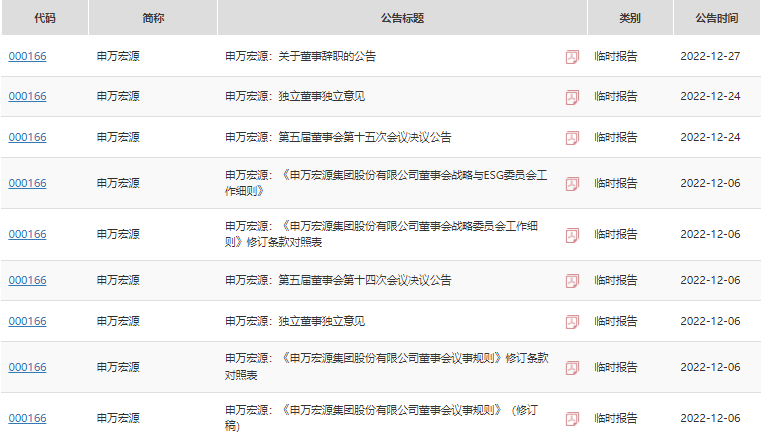761x443 pixels.
Task: Select date 2022-12-06 in 战略与ESG委员会工作细则 row
Action: (710, 183)
